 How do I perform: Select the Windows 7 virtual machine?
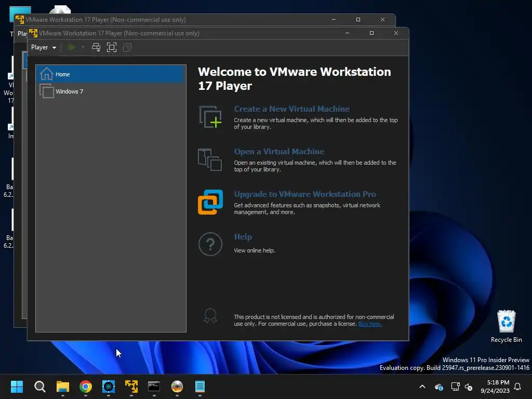coord(111,91)
